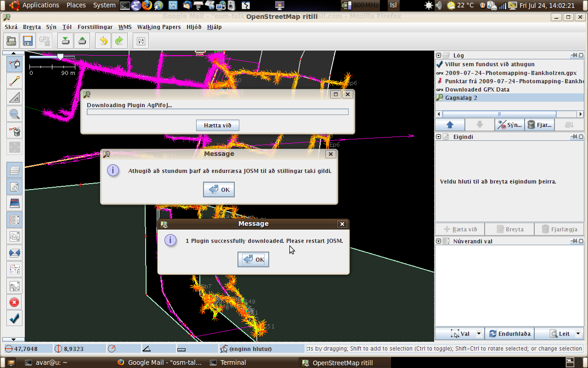The image size is (588, 368).
Task: Collapse the Núverandi val panel
Action: tap(439, 241)
